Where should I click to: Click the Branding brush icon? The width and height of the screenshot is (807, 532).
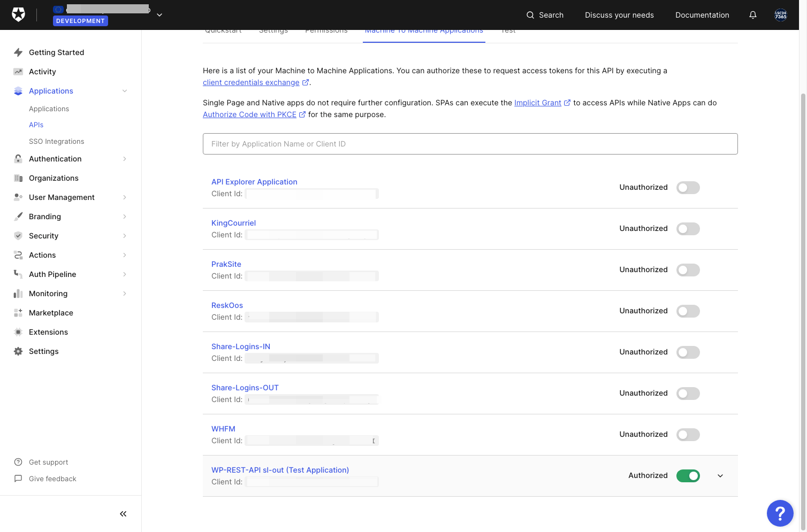tap(18, 217)
